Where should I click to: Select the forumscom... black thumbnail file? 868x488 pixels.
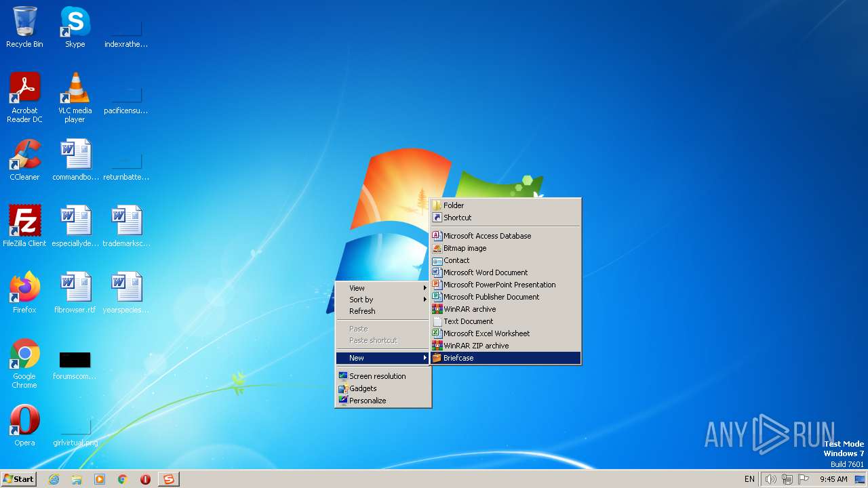(75, 365)
